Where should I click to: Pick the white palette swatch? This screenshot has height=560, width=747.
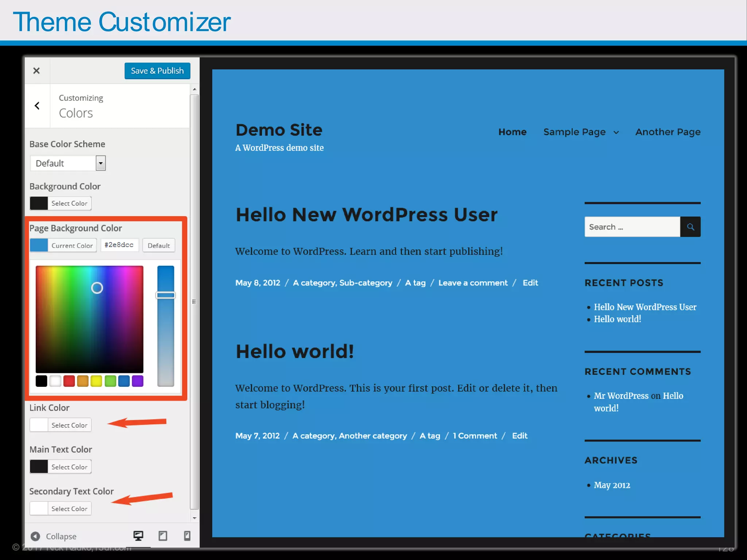coord(55,381)
